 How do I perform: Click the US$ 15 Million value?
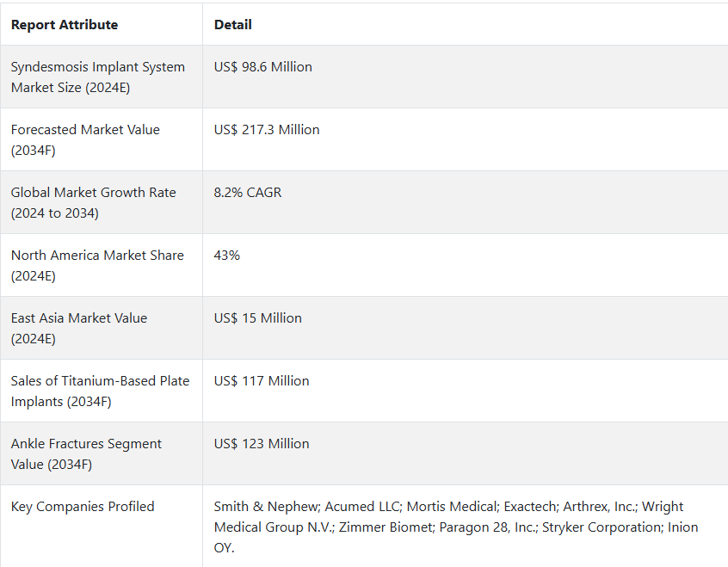[257, 318]
